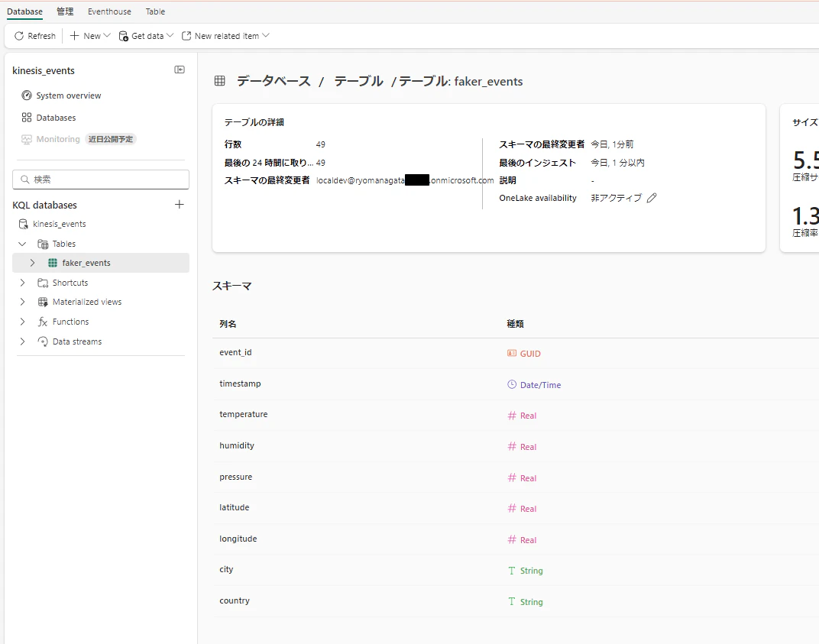Expand the faker_events table node
819x644 pixels.
pyautogui.click(x=32, y=263)
